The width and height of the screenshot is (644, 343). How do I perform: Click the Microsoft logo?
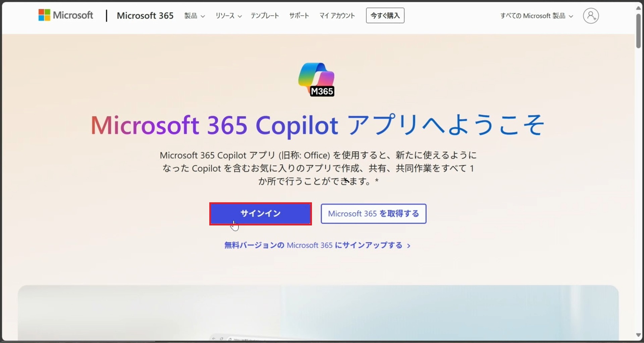(66, 15)
